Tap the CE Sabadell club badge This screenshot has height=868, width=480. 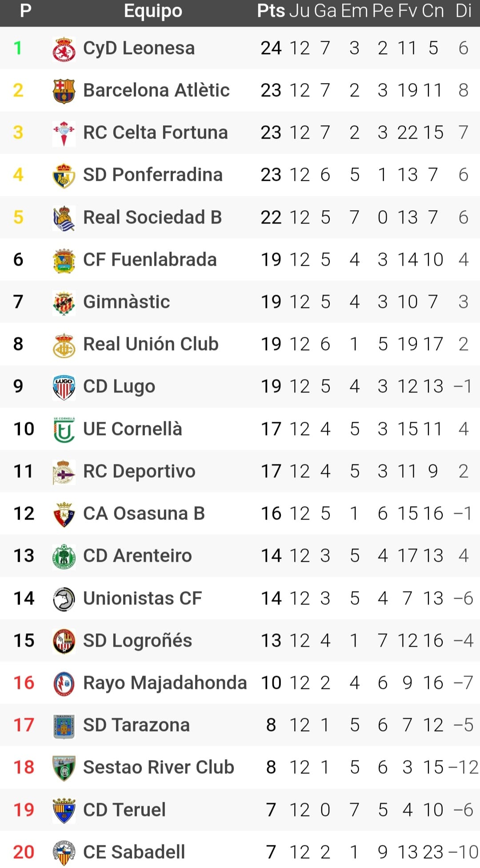(x=64, y=852)
